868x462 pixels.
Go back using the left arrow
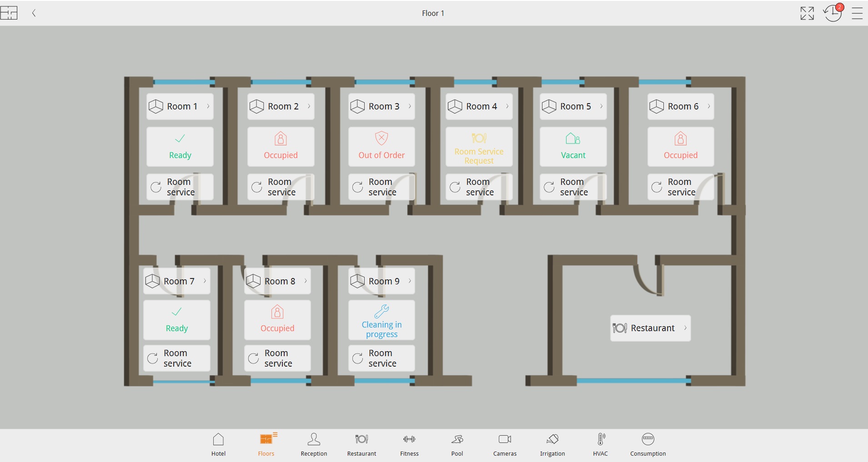point(34,13)
